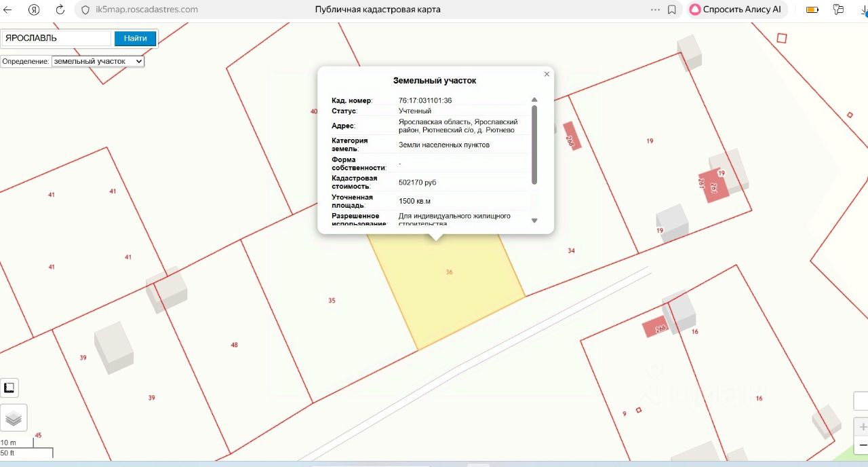Open the three-dots page menu
Image resolution: width=868 pixels, height=467 pixels.
click(655, 10)
